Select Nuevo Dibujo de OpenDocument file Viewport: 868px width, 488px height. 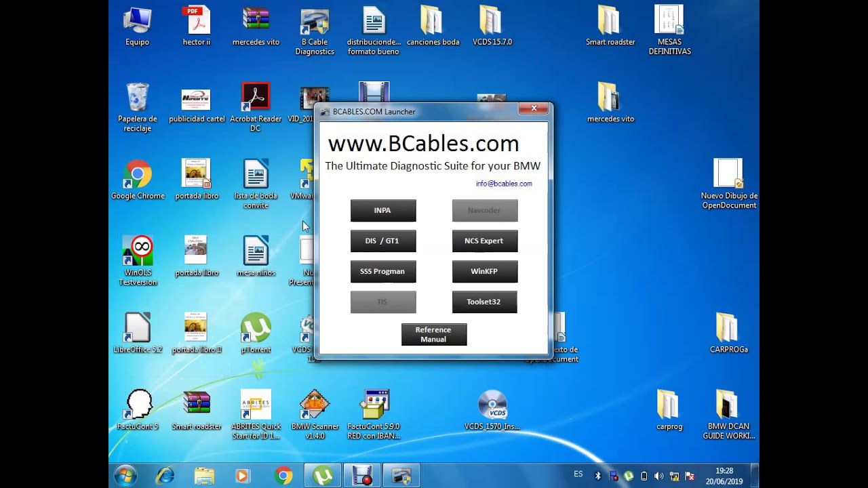(729, 185)
